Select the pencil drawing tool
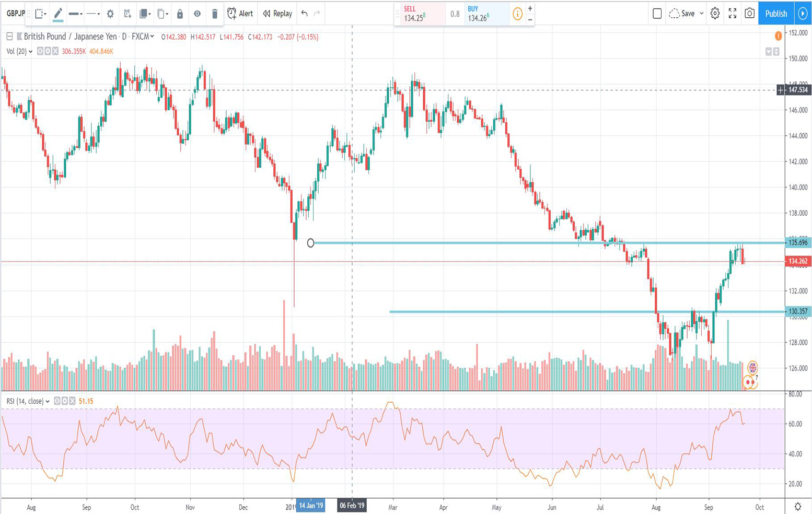812x514 pixels. click(57, 13)
